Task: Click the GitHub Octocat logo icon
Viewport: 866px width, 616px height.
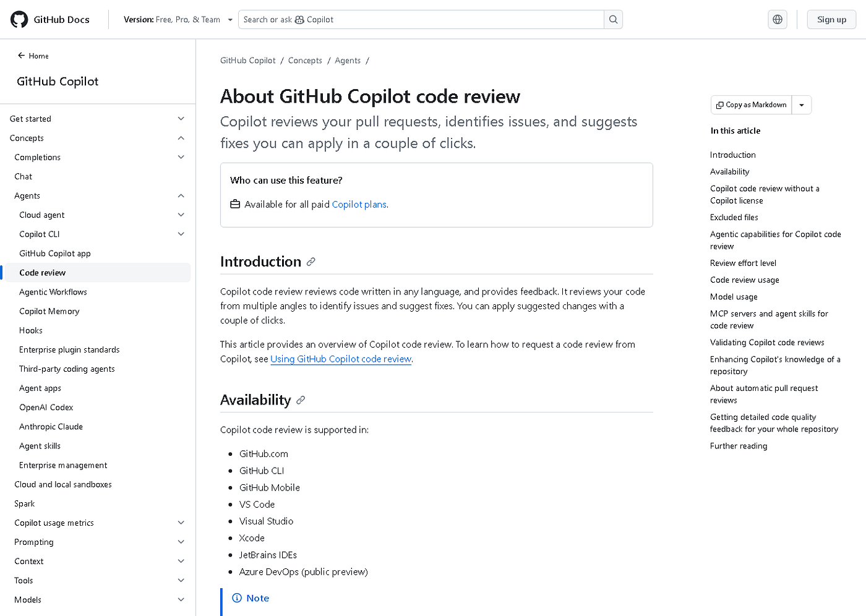Action: 19,19
